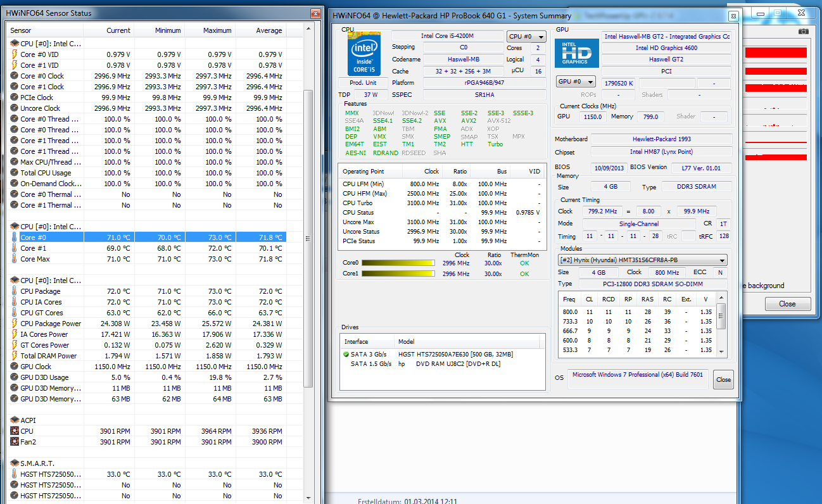
Task: Click the ACPI sensor group icon
Action: (x=15, y=420)
